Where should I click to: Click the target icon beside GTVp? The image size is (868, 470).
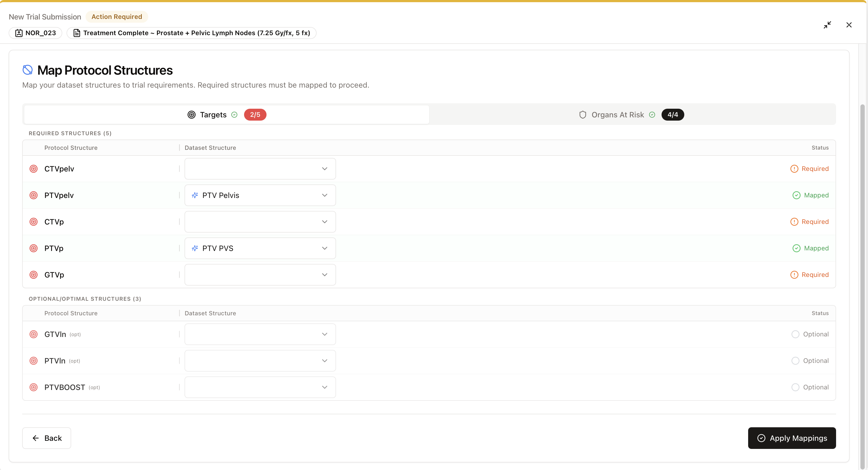pyautogui.click(x=34, y=275)
